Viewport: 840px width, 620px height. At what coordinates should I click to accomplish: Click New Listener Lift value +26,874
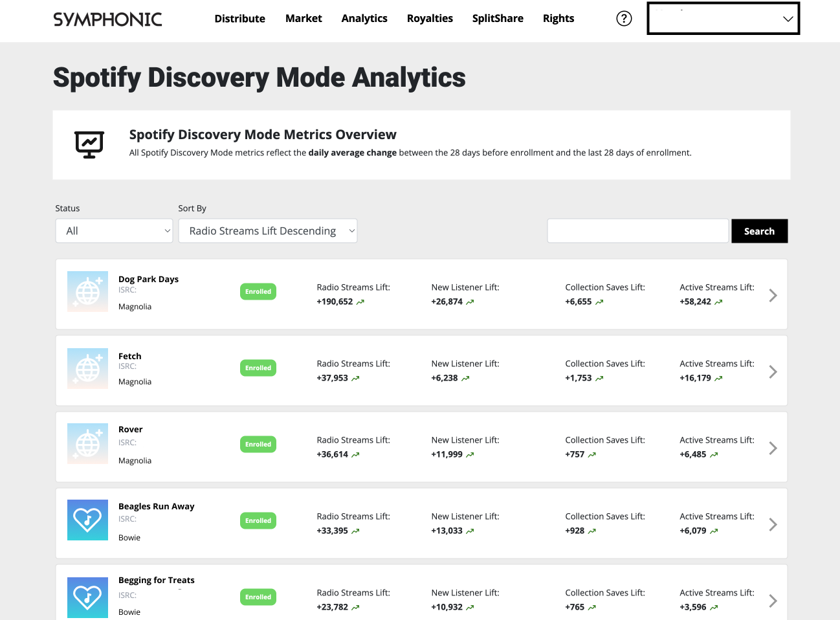click(447, 302)
